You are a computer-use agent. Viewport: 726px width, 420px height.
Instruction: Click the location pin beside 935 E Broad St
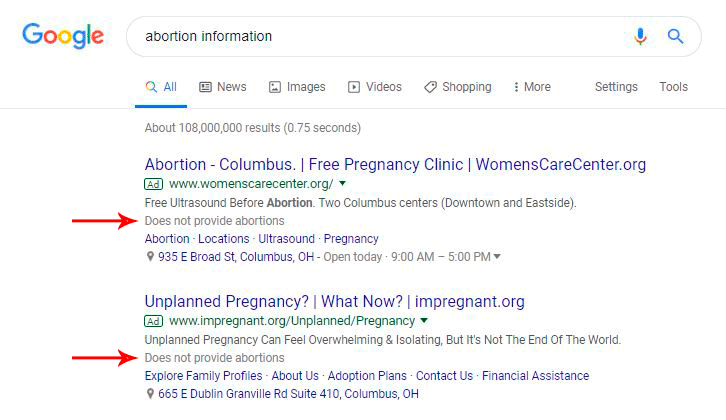pos(150,257)
